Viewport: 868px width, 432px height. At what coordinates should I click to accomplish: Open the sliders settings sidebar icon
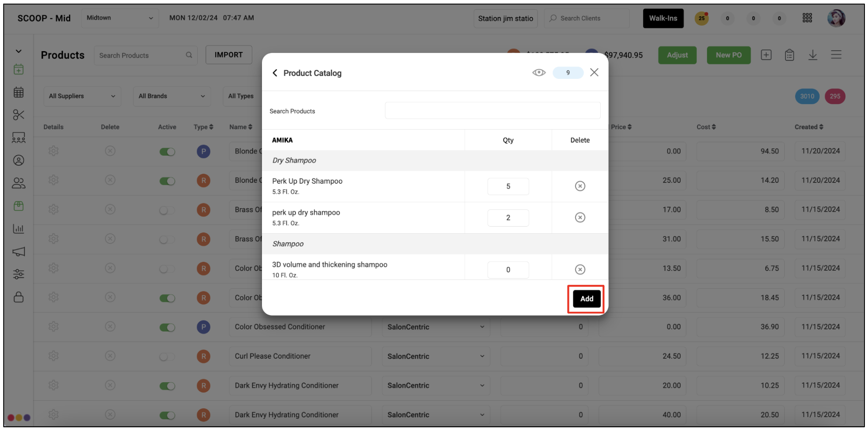coord(19,274)
